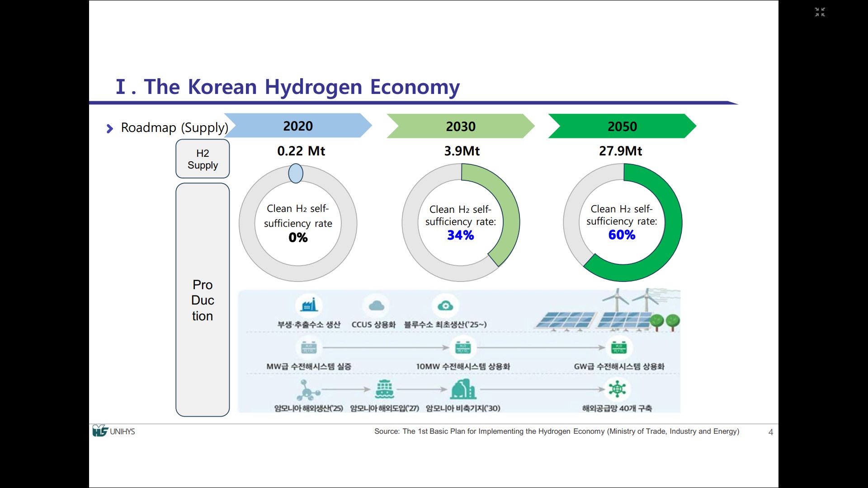Click the GW electrolysis system icon
The width and height of the screenshot is (868, 488).
[618, 348]
